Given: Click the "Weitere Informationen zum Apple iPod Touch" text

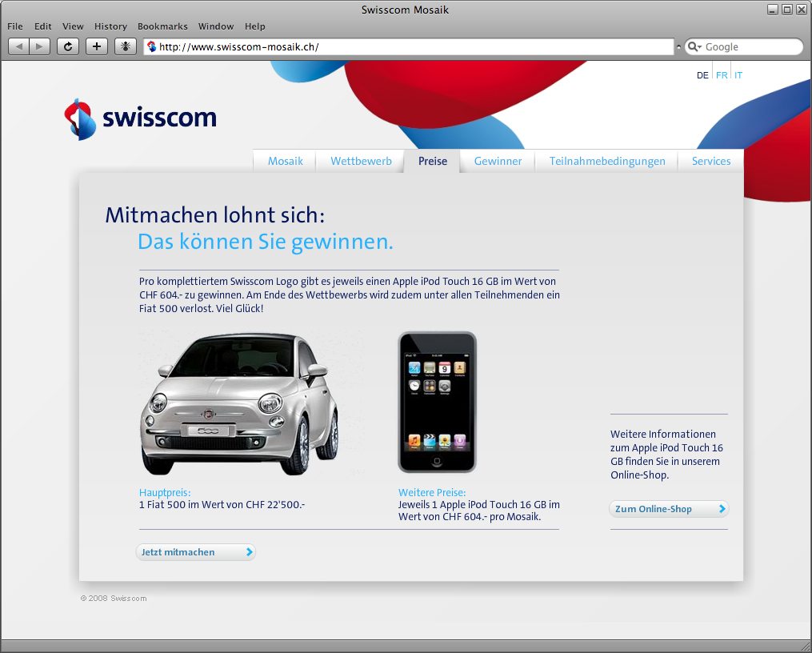Looking at the screenshot, I should [x=666, y=455].
